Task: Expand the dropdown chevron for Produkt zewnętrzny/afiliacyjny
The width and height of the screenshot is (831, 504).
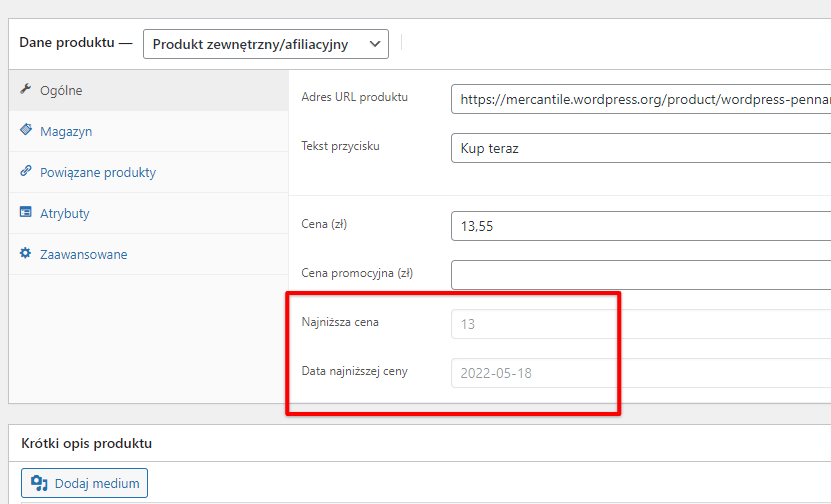Action: [x=375, y=44]
